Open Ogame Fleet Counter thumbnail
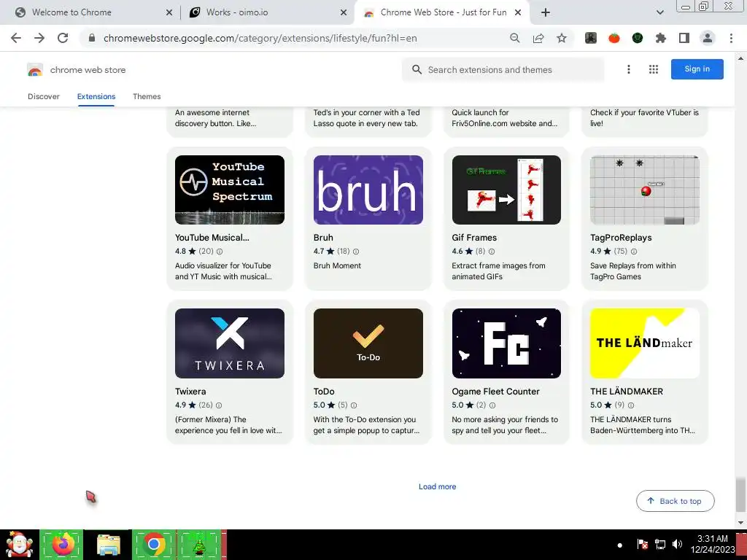747x560 pixels. pos(506,343)
